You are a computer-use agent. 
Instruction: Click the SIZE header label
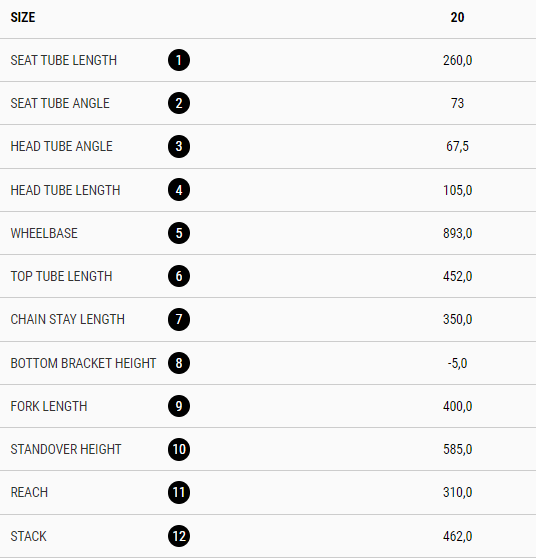(23, 17)
